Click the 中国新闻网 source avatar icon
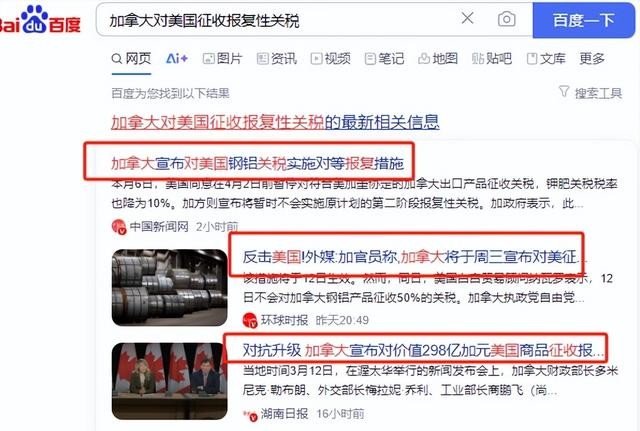Screen dimensions: 640x431 (x=119, y=227)
